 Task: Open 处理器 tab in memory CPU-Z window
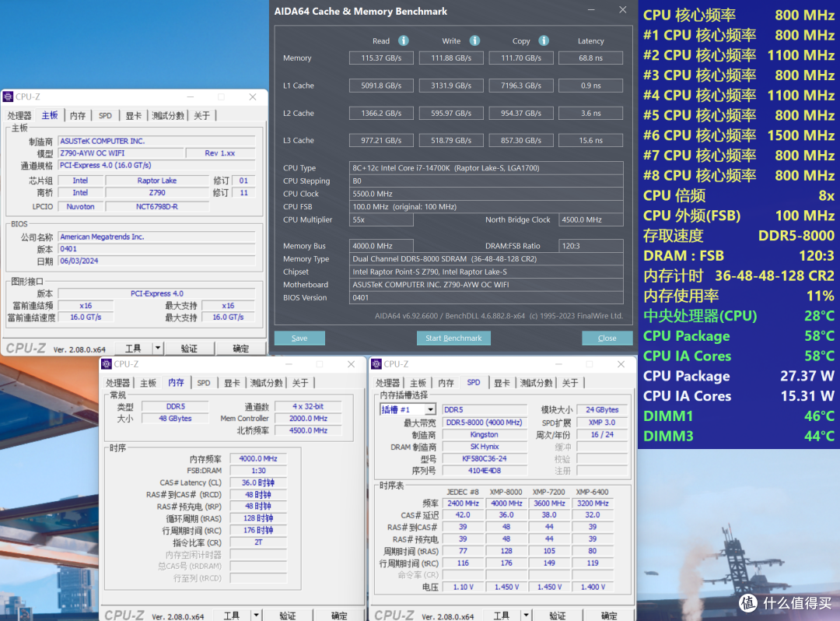(118, 383)
